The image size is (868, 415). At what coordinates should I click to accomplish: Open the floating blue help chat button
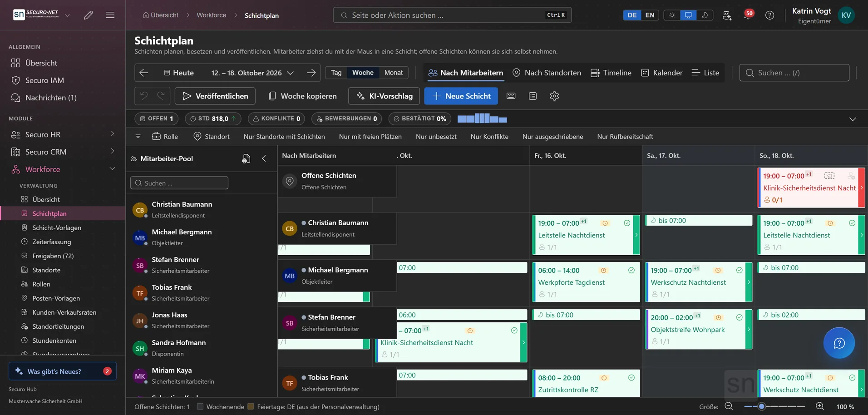pyautogui.click(x=839, y=343)
